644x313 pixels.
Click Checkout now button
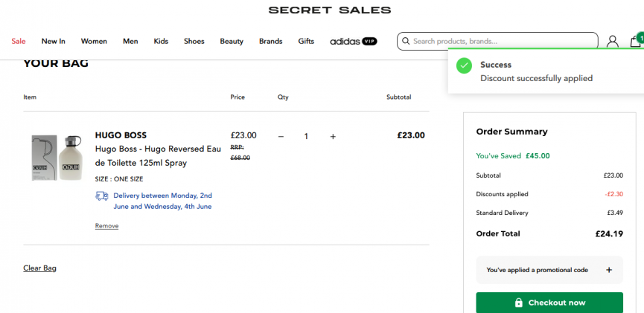click(549, 303)
